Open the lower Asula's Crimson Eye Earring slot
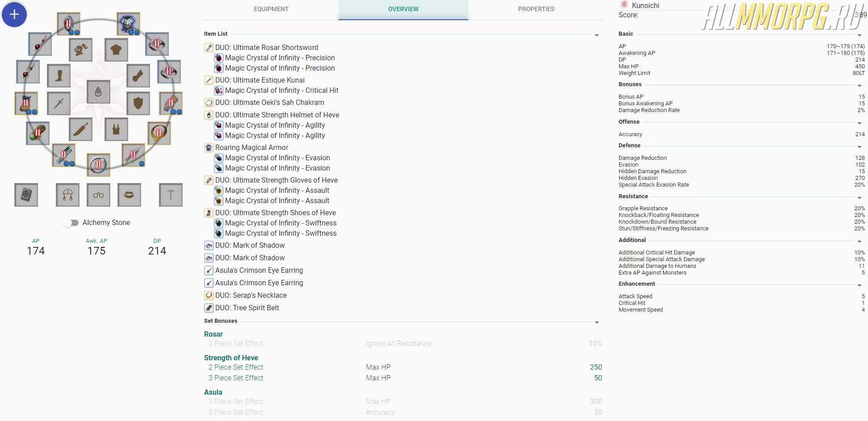Image resolution: width=868 pixels, height=421 pixels. 28,71
